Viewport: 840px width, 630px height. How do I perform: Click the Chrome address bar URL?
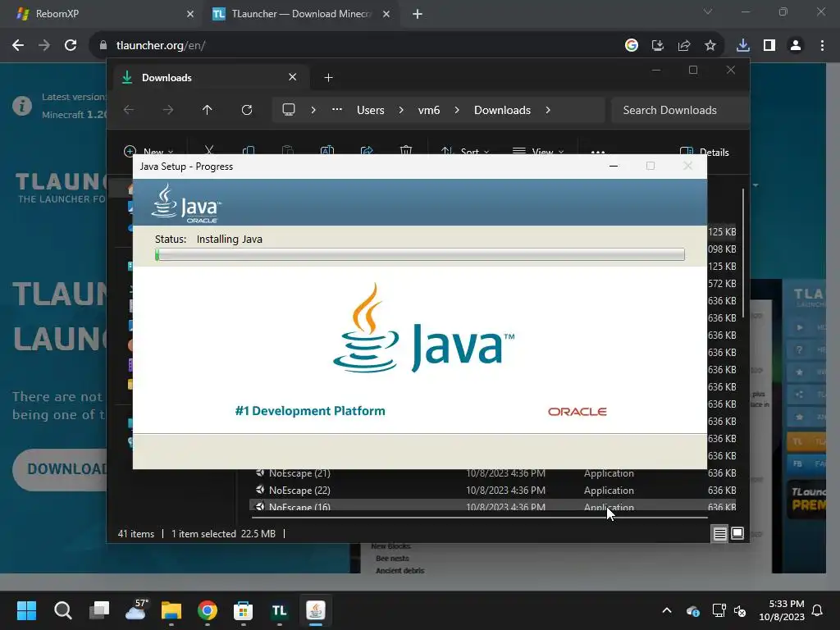point(161,46)
